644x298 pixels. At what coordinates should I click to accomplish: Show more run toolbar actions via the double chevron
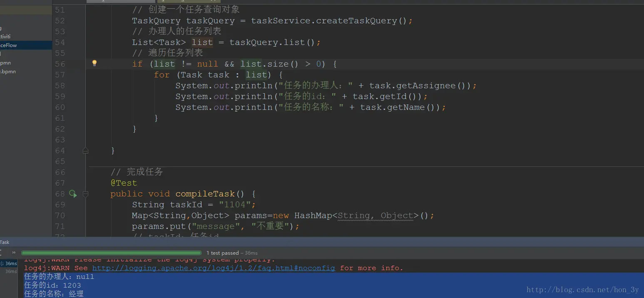pos(14,253)
